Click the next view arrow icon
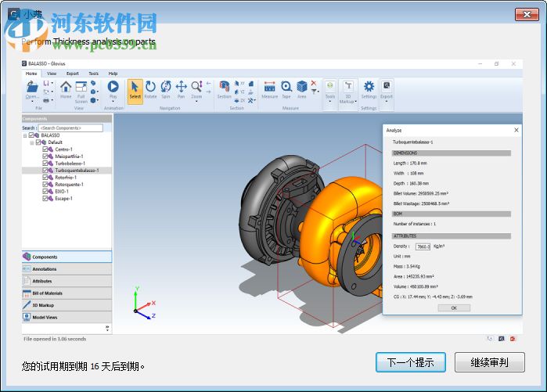Screen dimensions: 547x392 point(209,92)
